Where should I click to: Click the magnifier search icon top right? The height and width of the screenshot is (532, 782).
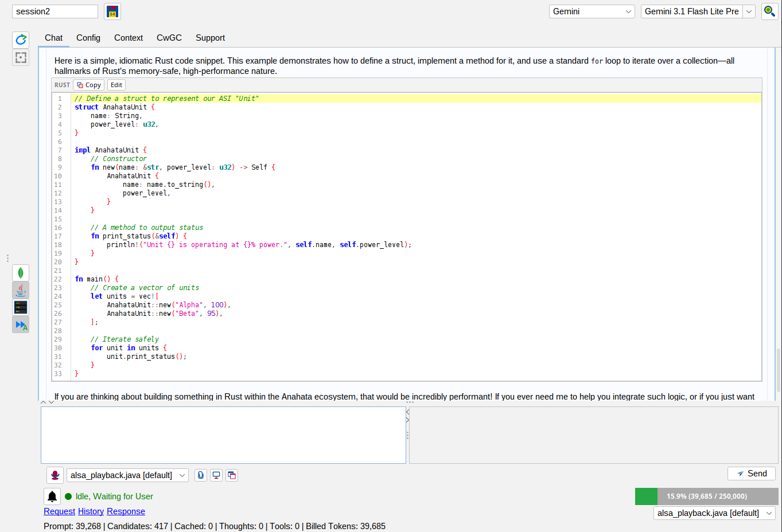click(769, 11)
